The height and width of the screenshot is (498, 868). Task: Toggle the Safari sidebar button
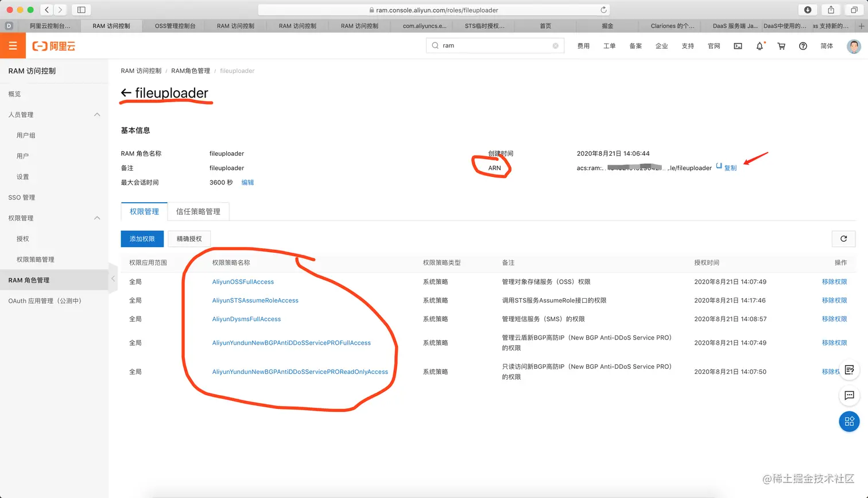(x=82, y=10)
